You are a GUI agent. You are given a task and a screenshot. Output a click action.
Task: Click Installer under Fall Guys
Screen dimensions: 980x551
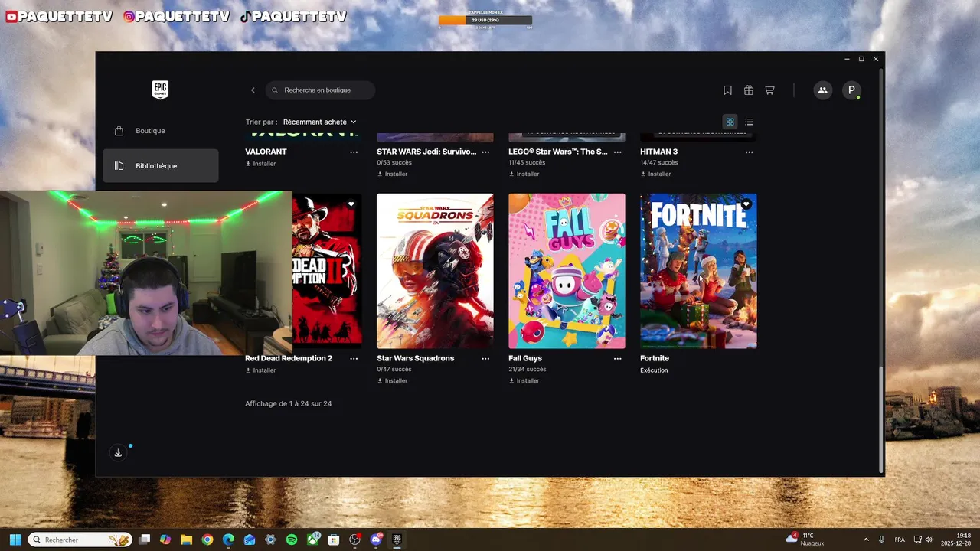tap(524, 380)
